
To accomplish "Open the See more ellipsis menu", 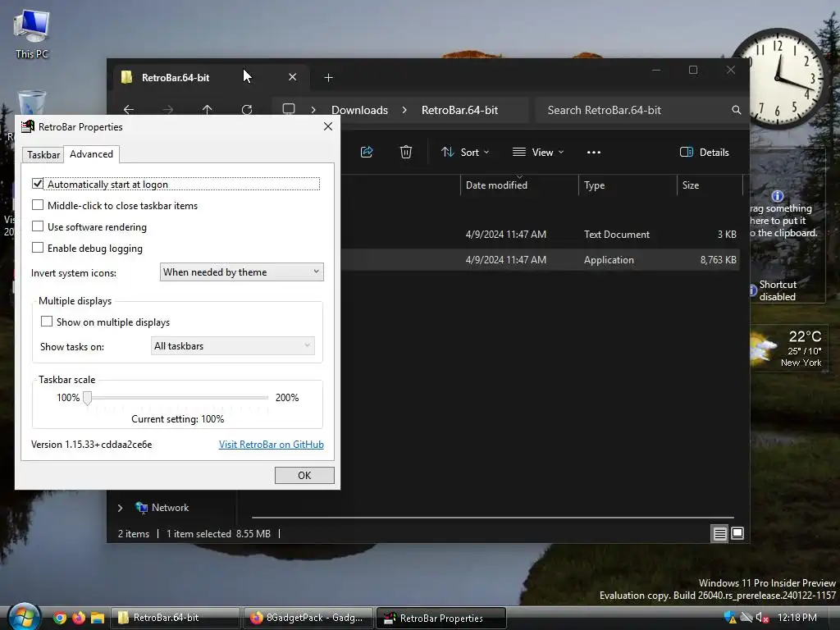I will coord(594,152).
